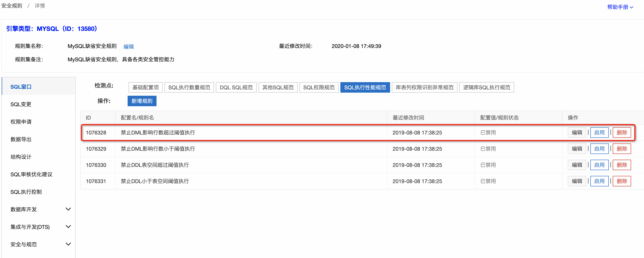The height and width of the screenshot is (258, 644).
Task: Open SQL变更 in the left sidebar
Action: (21, 104)
